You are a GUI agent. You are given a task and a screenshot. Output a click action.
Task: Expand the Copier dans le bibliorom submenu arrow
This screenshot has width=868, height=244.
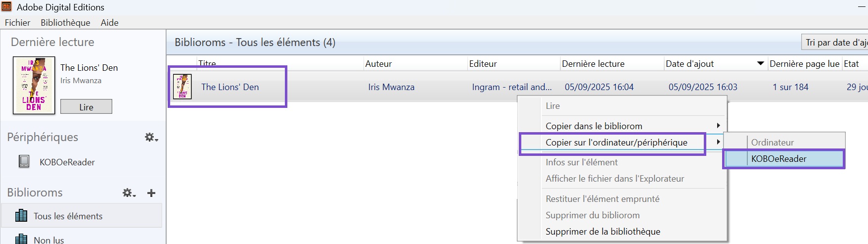click(718, 126)
